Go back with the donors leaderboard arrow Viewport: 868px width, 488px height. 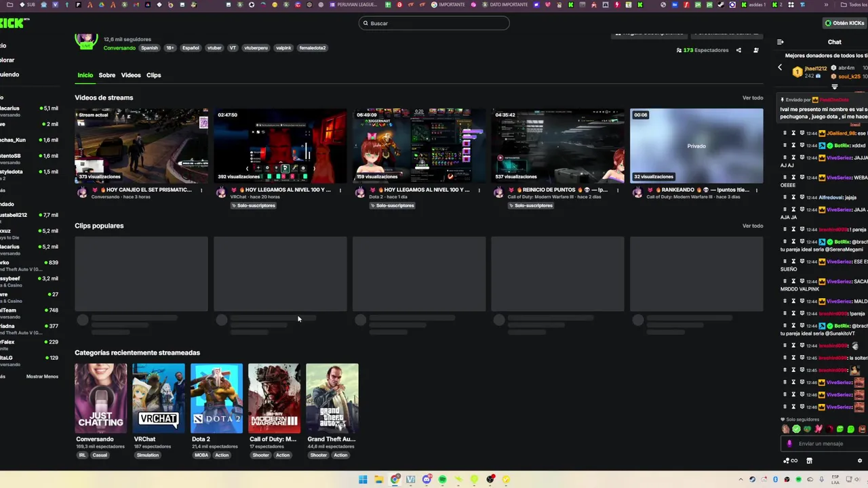pos(780,67)
